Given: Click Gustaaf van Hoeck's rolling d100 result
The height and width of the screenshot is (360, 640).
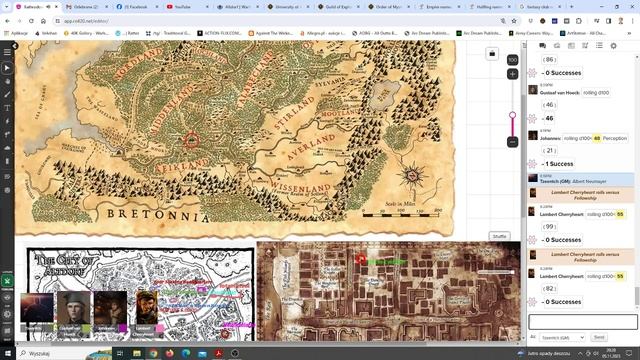Looking at the screenshot, I should pos(596,93).
